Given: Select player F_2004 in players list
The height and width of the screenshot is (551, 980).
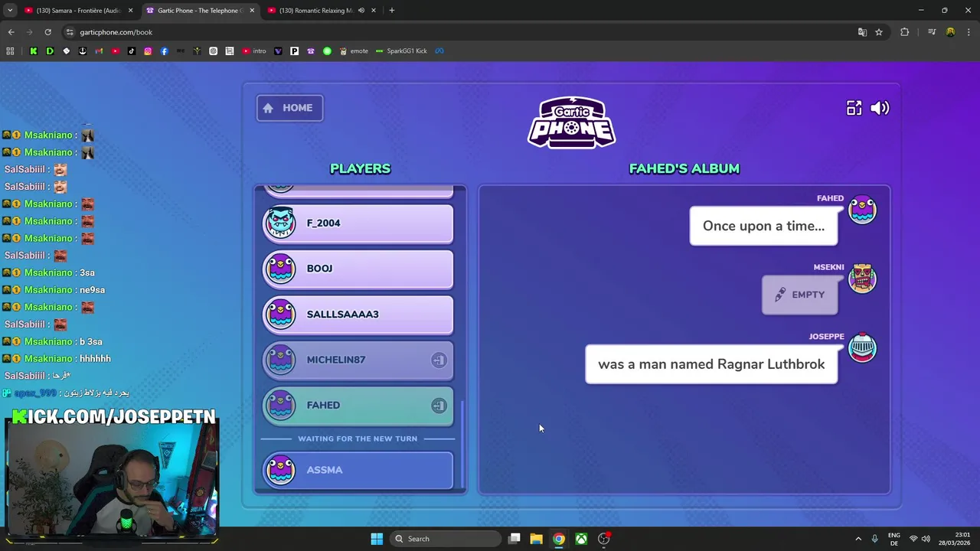Looking at the screenshot, I should [358, 223].
